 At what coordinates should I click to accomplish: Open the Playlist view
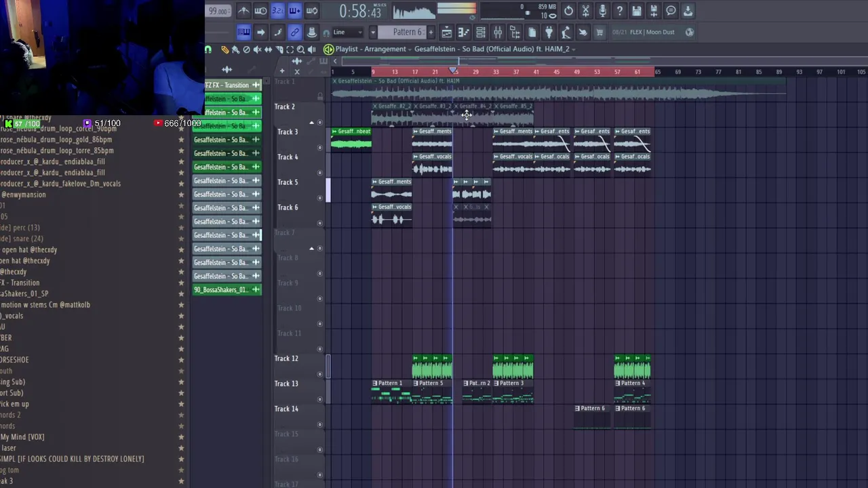pos(447,32)
